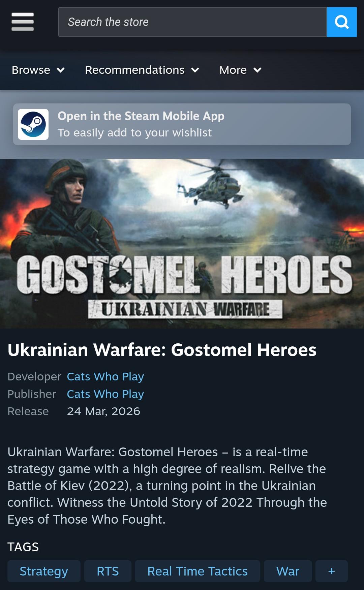This screenshot has height=590, width=364.
Task: Expand the Recommendations dropdown menu
Action: (x=142, y=70)
